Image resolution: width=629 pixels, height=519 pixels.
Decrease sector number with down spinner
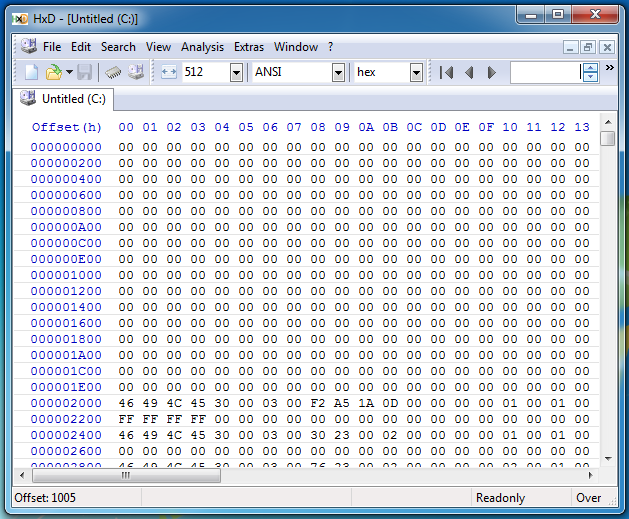590,77
